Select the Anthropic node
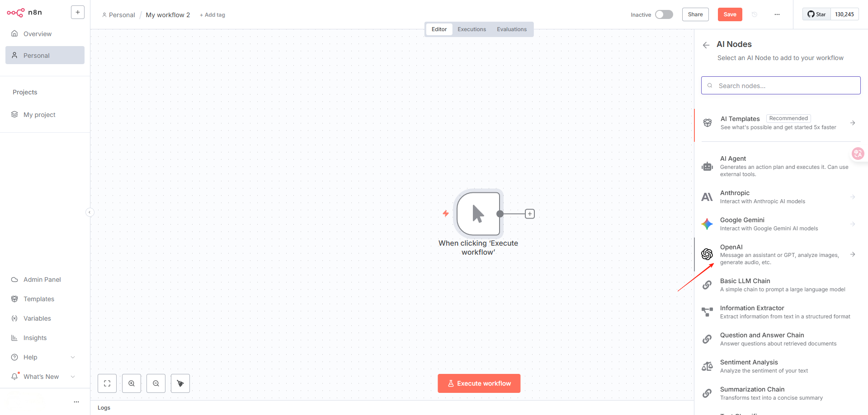Viewport: 868px width, 415px height. pyautogui.click(x=781, y=197)
